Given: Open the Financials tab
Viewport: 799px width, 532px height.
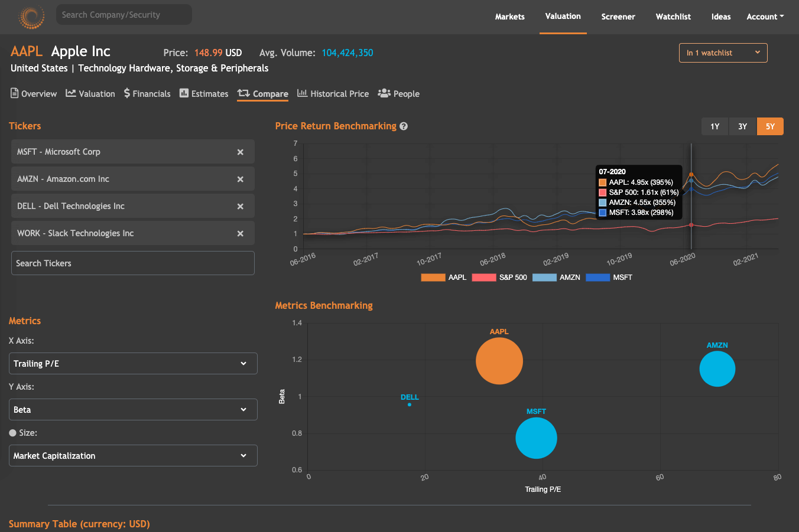Looking at the screenshot, I should pyautogui.click(x=147, y=93).
